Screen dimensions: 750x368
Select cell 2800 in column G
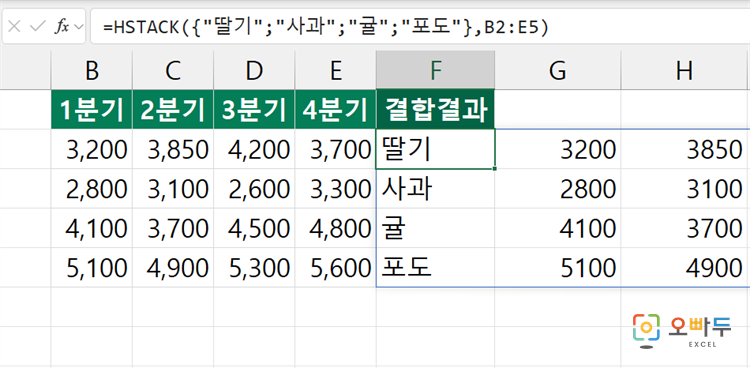(x=558, y=189)
